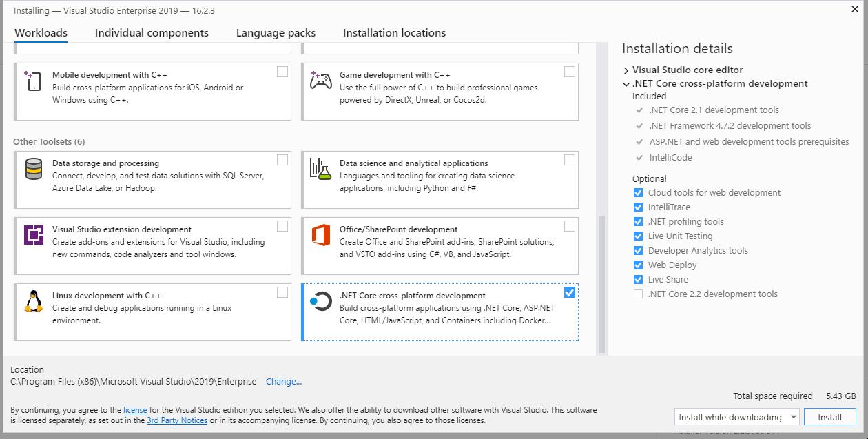Open the Language packs tab
The width and height of the screenshot is (868, 439).
coord(276,33)
